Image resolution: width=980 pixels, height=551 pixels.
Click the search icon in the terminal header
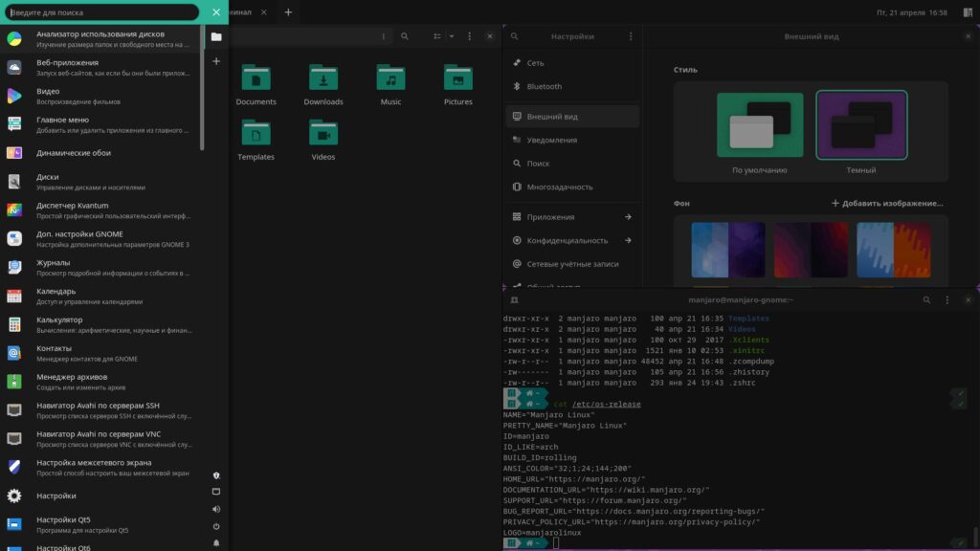pyautogui.click(x=926, y=300)
